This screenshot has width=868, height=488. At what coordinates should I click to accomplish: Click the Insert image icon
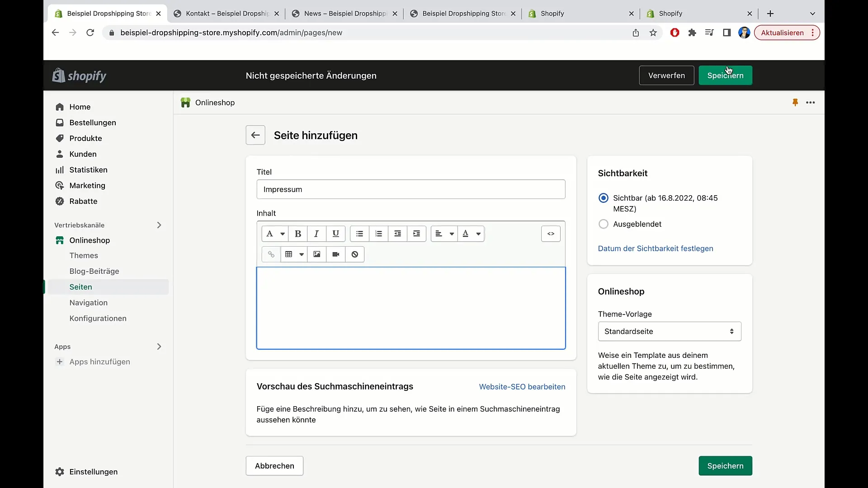(316, 254)
